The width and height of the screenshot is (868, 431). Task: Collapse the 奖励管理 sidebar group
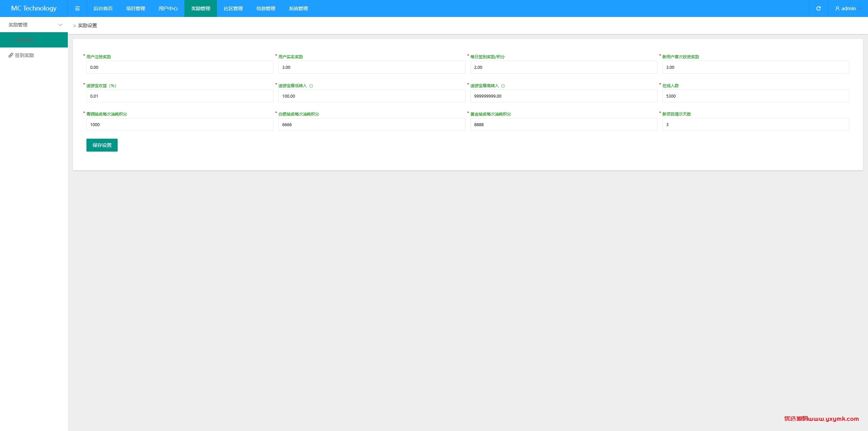(34, 25)
